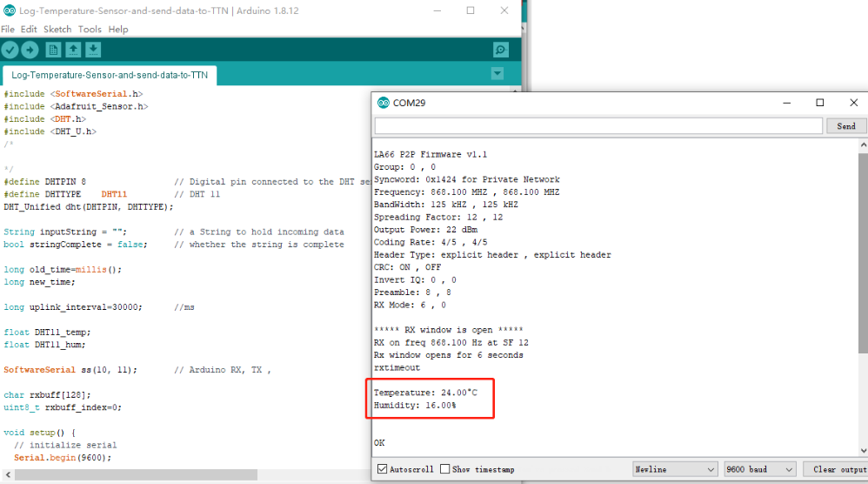868x484 pixels.
Task: Minimize the COM29 serial monitor window
Action: (786, 103)
